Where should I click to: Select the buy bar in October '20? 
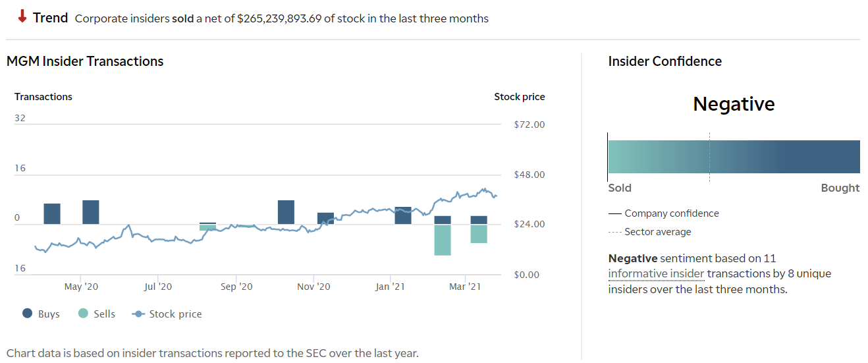point(286,212)
